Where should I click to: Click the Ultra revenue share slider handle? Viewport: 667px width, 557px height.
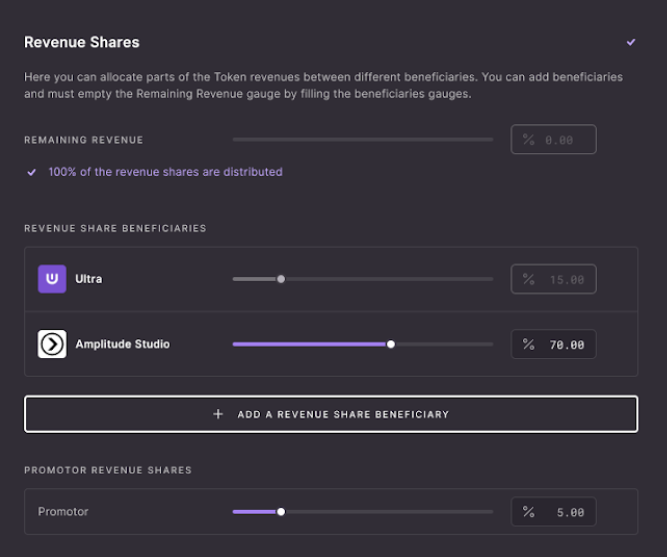point(281,279)
